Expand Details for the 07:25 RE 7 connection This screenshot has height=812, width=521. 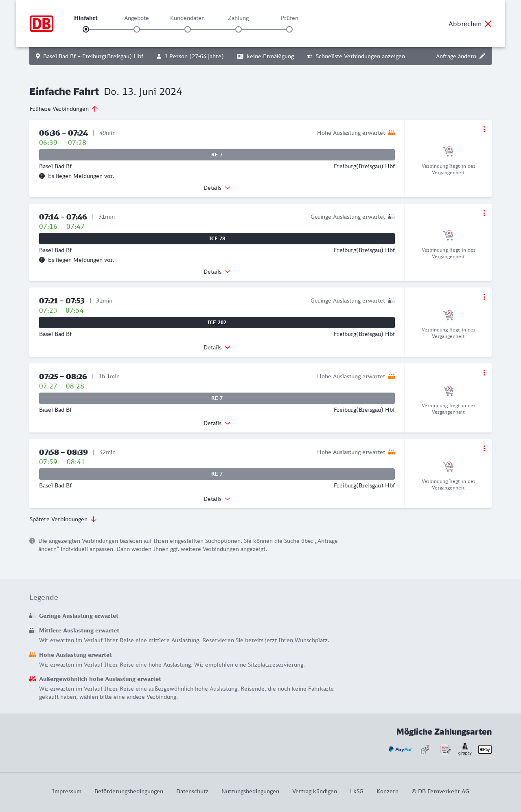pyautogui.click(x=217, y=423)
